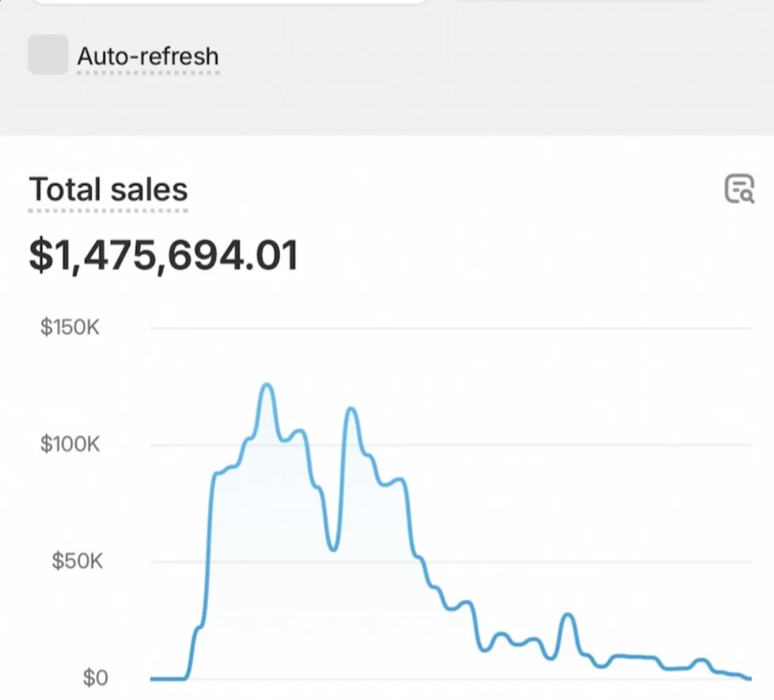Click the $50K gridline label
Image resolution: width=774 pixels, height=700 pixels.
pyautogui.click(x=77, y=561)
